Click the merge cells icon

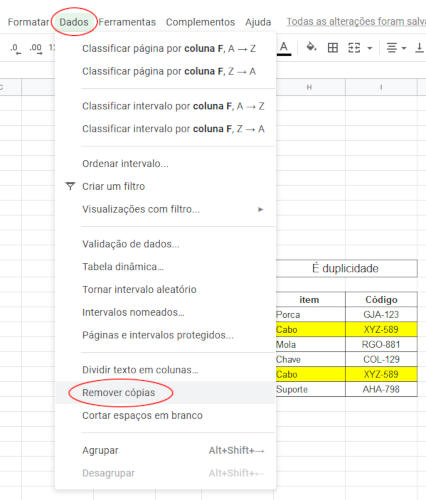pyautogui.click(x=354, y=48)
